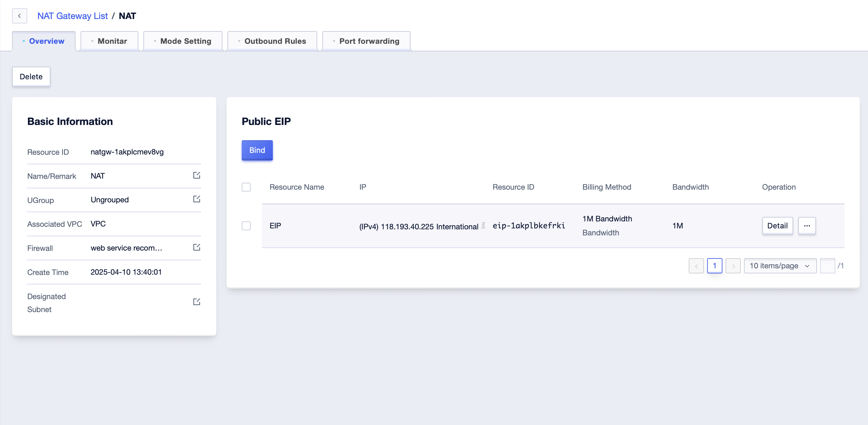Copy the EIP address icon
This screenshot has width=868, height=425.
(483, 225)
